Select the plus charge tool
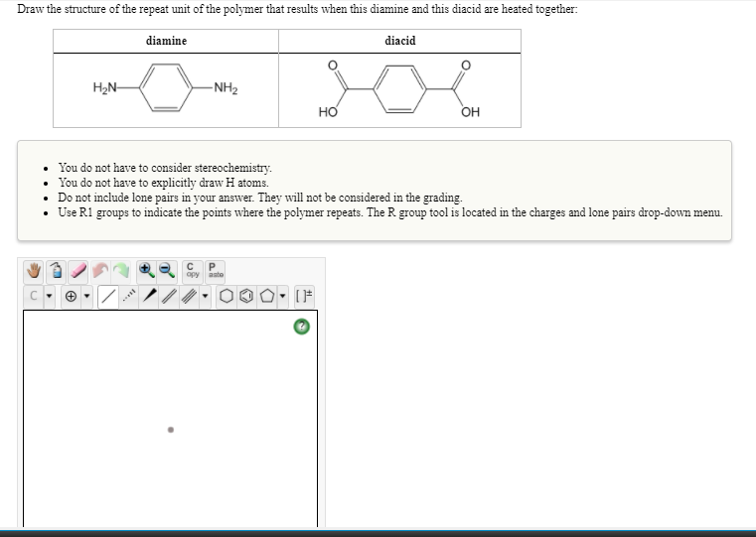 point(71,296)
